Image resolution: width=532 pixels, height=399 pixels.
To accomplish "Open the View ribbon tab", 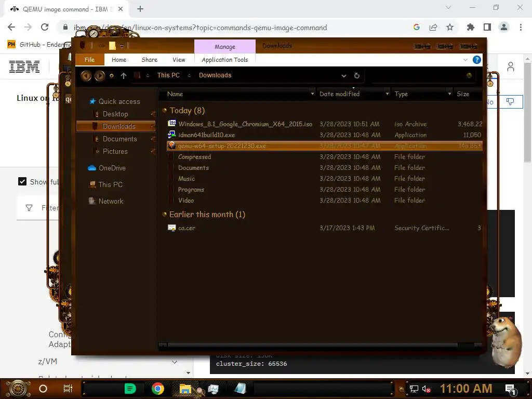I will click(x=179, y=60).
